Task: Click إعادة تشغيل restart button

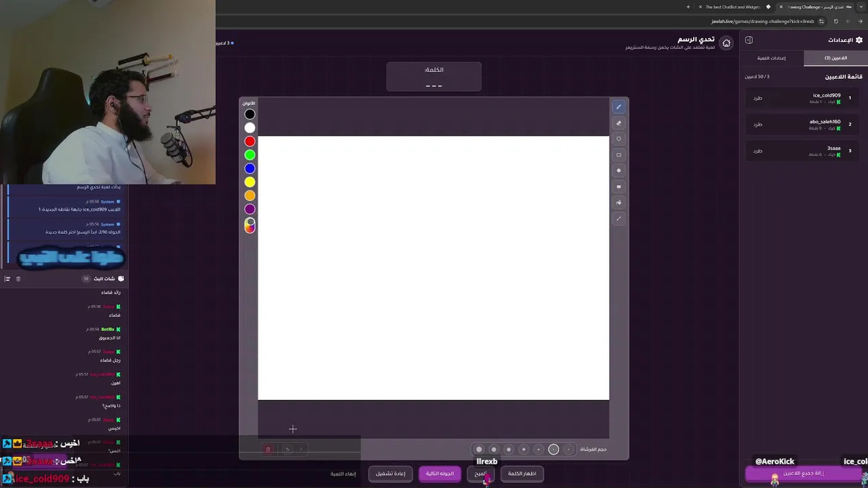Action: (x=391, y=474)
